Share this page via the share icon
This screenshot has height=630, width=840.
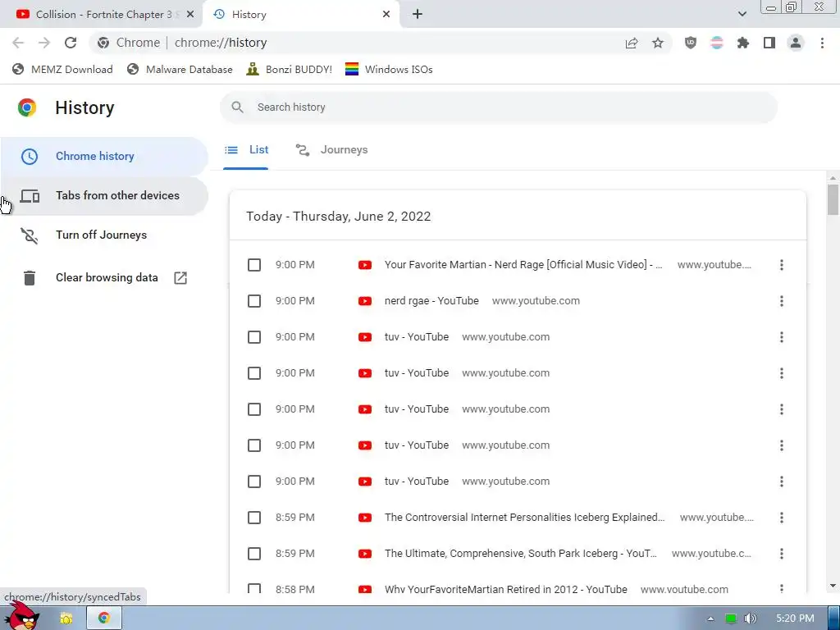(632, 43)
